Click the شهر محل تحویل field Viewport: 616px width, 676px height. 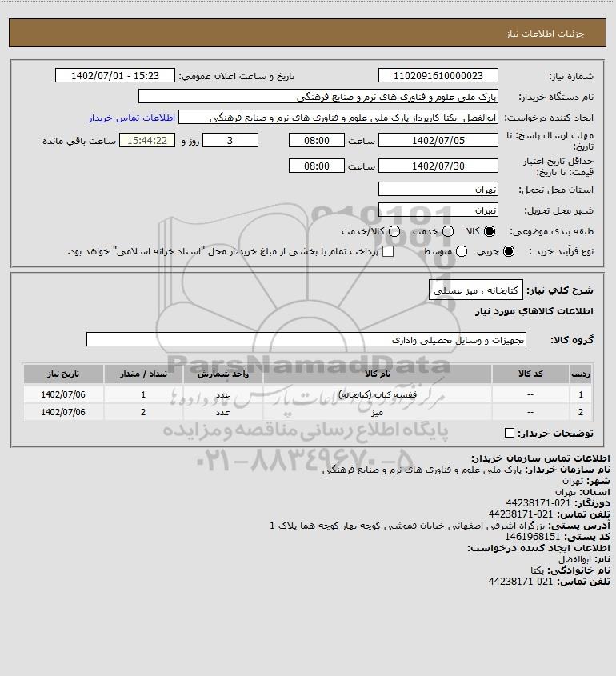(438, 210)
